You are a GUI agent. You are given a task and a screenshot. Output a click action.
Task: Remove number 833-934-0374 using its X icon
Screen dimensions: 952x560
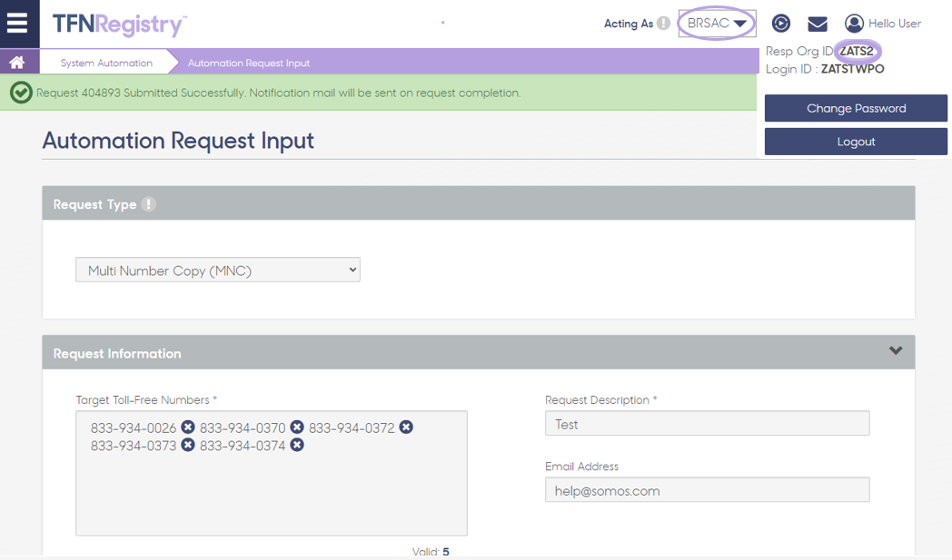(297, 445)
